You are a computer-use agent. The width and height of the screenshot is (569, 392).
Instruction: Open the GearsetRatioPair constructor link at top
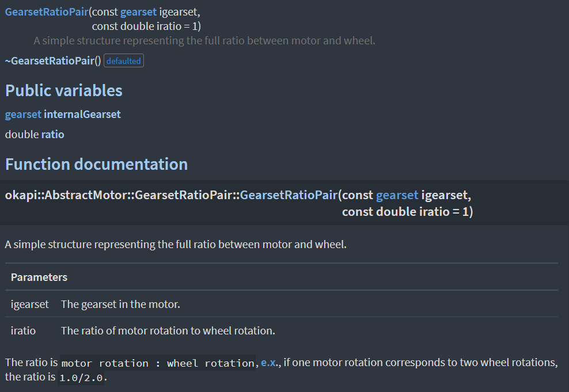(x=47, y=12)
